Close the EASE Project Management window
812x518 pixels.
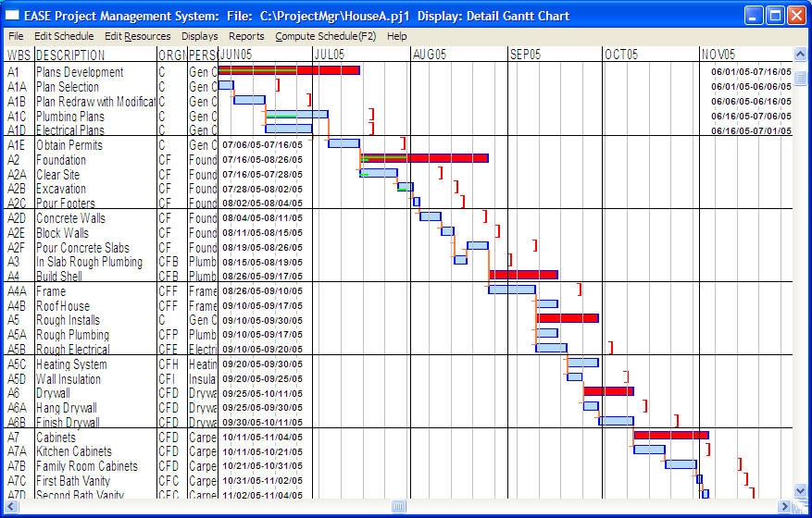pyautogui.click(x=796, y=16)
